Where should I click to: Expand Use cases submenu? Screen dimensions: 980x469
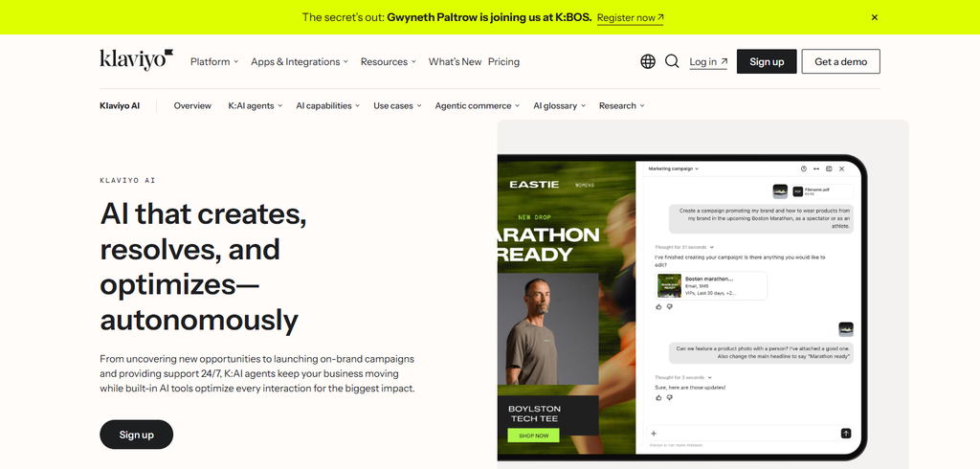397,105
